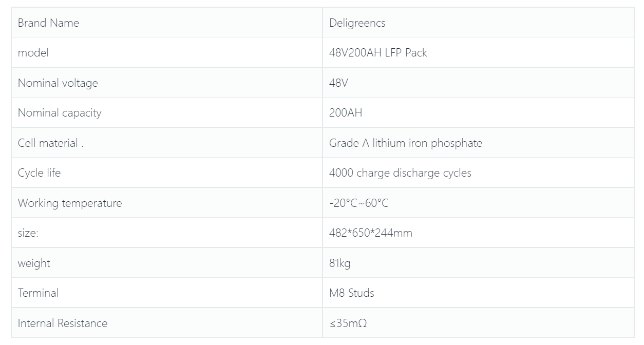This screenshot has width=644, height=345.
Task: Select Grade A lithium iron phosphate text
Action: (406, 143)
